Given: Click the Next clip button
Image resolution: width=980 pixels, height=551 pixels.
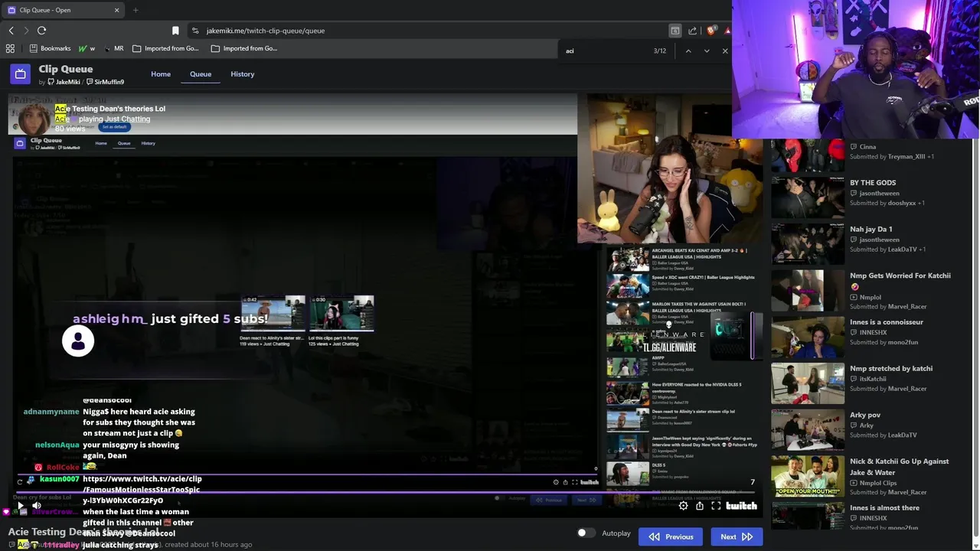Looking at the screenshot, I should (737, 536).
